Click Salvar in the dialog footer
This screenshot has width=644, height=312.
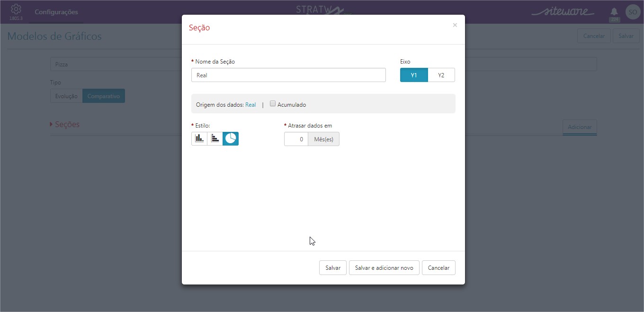click(x=333, y=267)
